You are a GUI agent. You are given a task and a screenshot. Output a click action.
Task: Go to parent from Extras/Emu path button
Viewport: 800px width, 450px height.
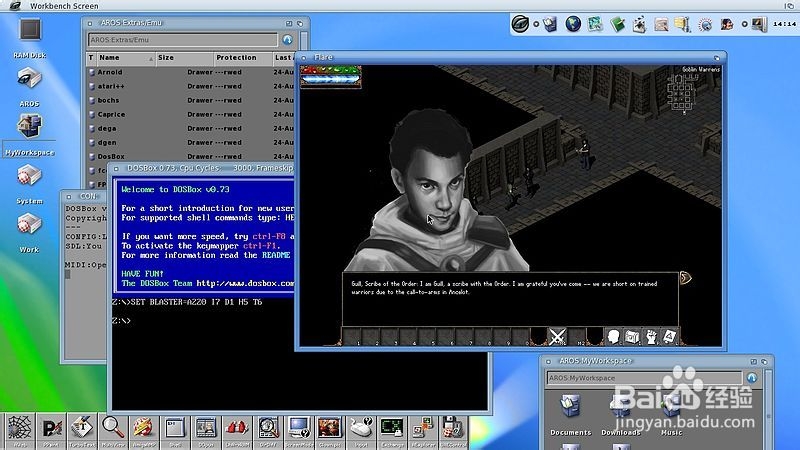288,39
